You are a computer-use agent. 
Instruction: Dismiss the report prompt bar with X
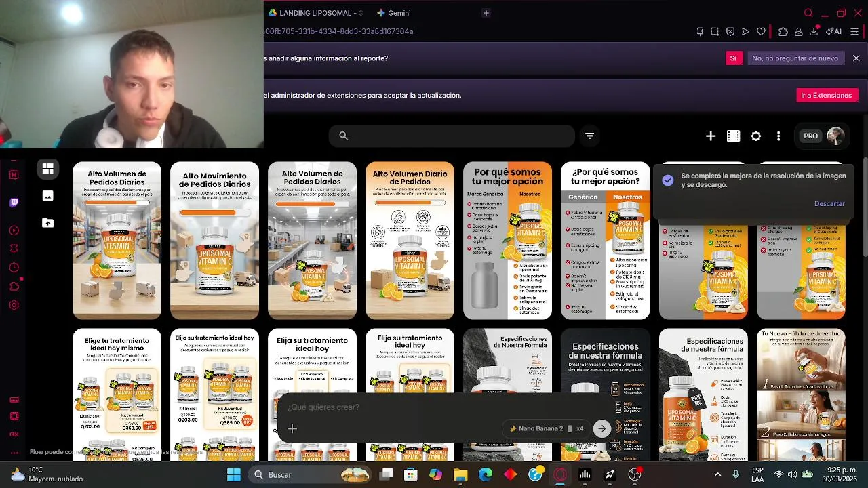[x=856, y=58]
